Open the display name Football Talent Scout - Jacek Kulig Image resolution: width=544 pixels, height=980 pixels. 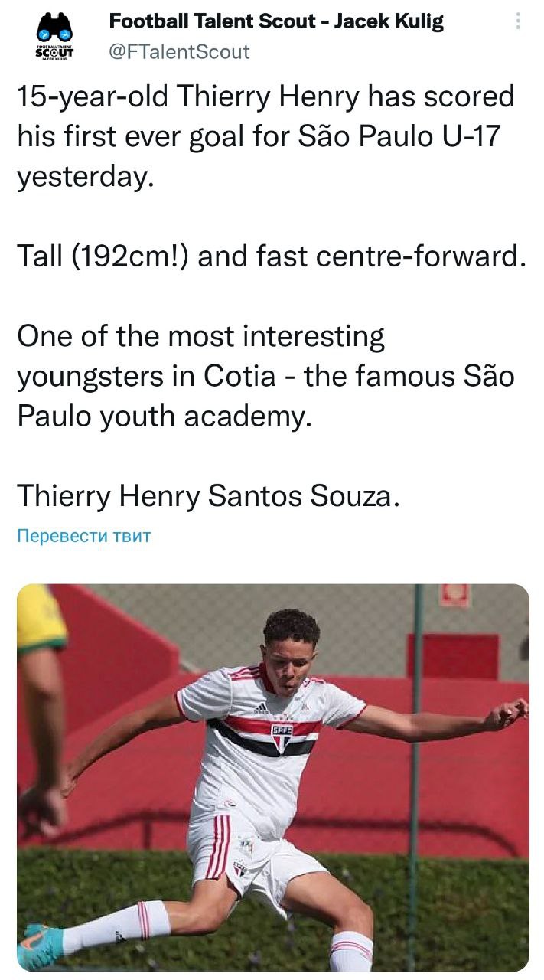click(x=276, y=21)
